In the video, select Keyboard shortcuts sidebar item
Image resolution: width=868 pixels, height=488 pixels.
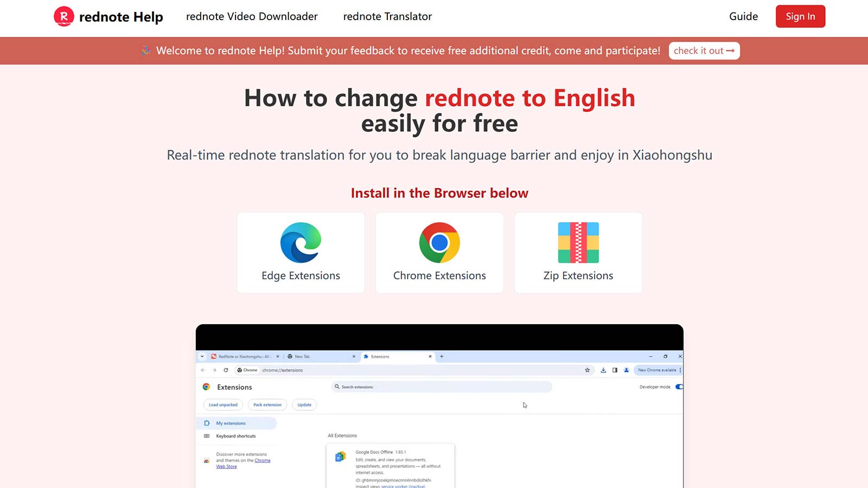pos(237,436)
